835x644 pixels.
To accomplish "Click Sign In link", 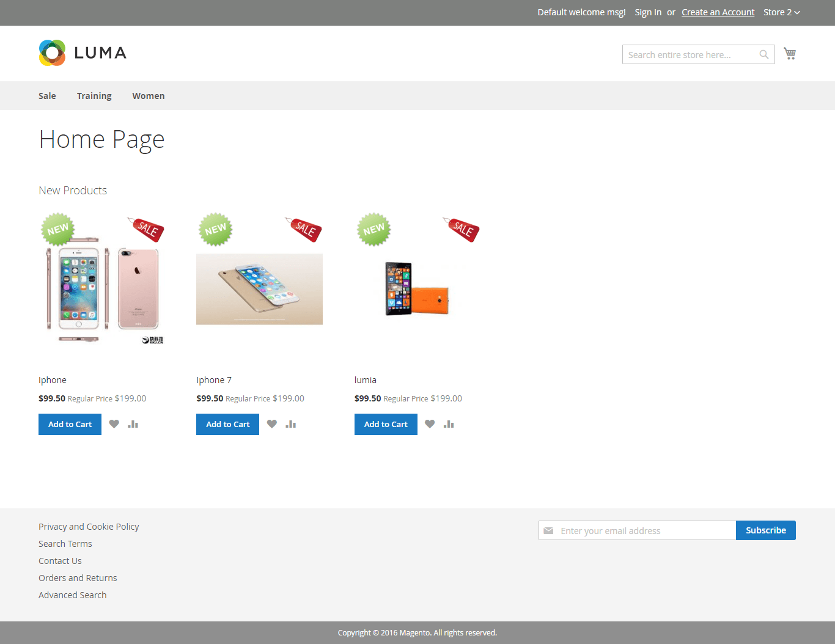I will (648, 12).
